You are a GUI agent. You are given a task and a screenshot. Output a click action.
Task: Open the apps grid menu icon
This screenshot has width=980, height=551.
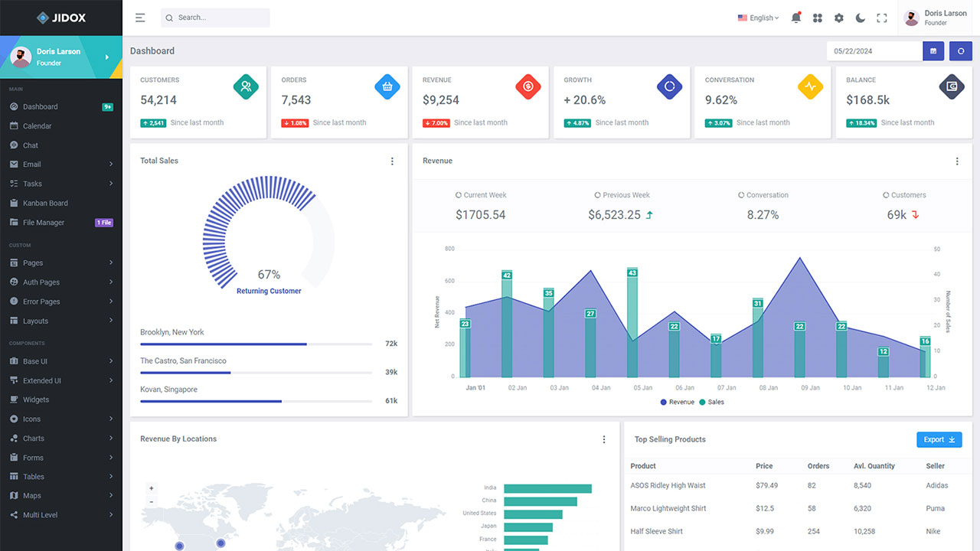(x=818, y=17)
